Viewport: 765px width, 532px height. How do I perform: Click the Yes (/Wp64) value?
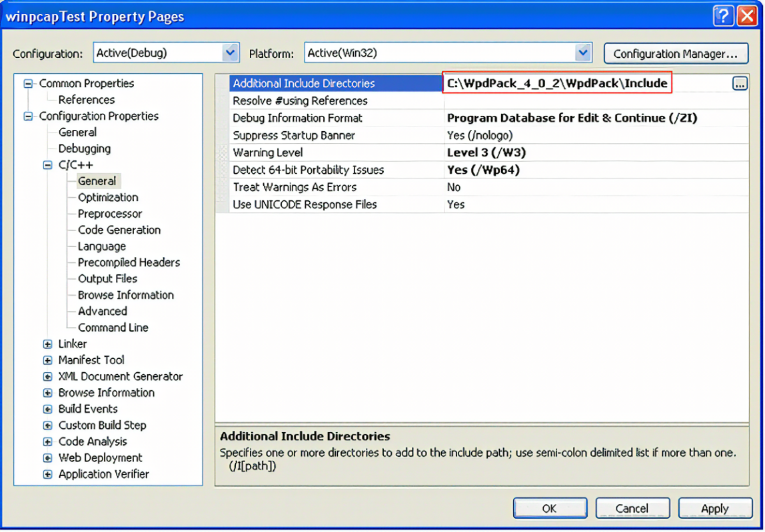click(483, 170)
